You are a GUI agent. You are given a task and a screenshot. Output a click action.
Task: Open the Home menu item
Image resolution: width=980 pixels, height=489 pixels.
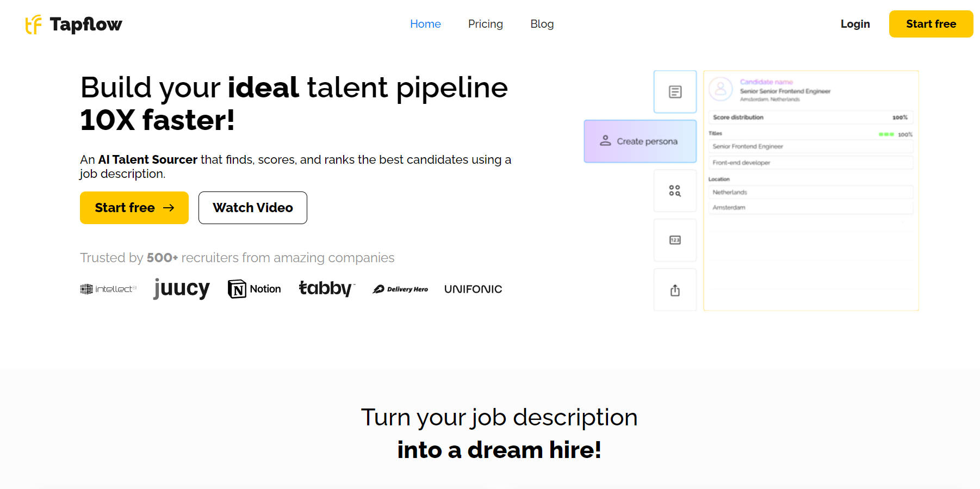425,24
